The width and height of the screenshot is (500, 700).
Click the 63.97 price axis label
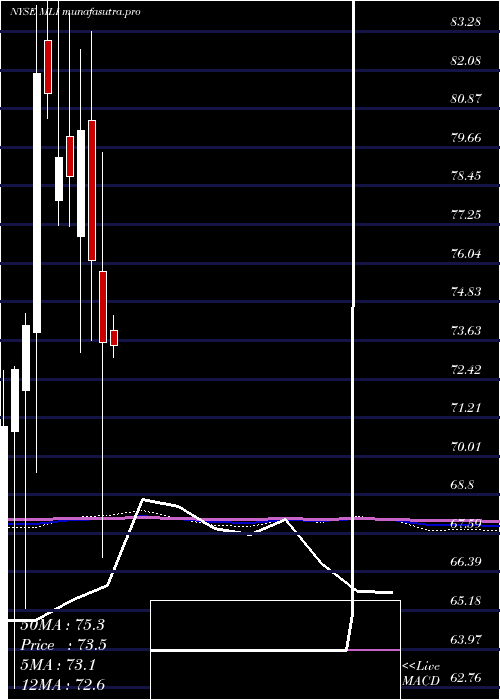[x=465, y=640]
